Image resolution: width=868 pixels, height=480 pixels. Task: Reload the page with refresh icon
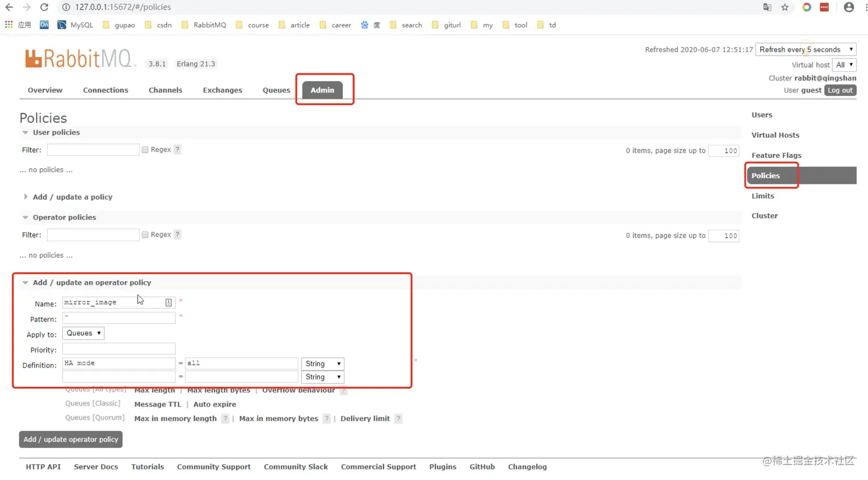coord(44,7)
